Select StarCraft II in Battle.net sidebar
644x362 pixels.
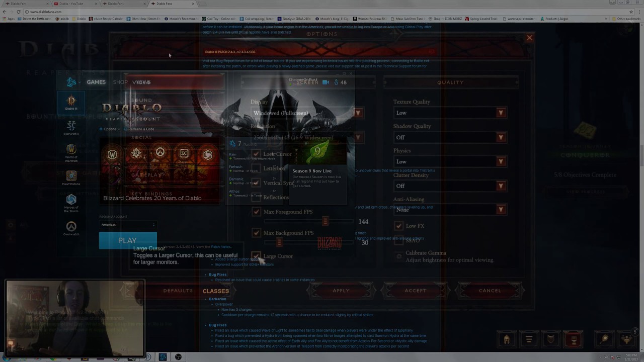point(71,128)
